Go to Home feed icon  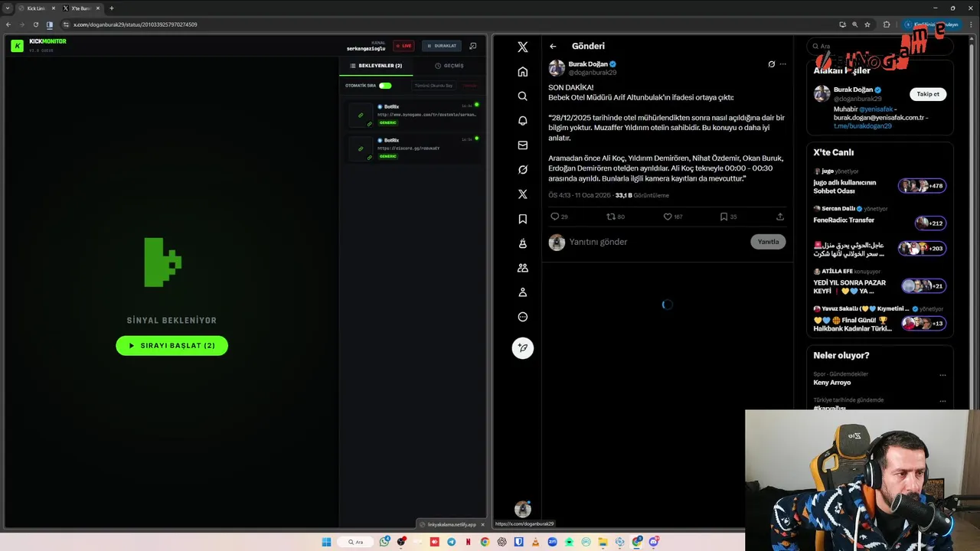click(x=523, y=72)
